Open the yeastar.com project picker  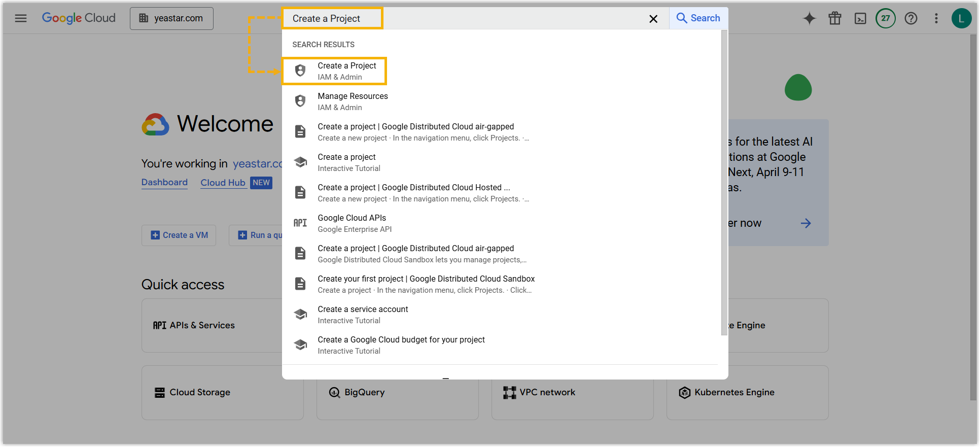171,19
